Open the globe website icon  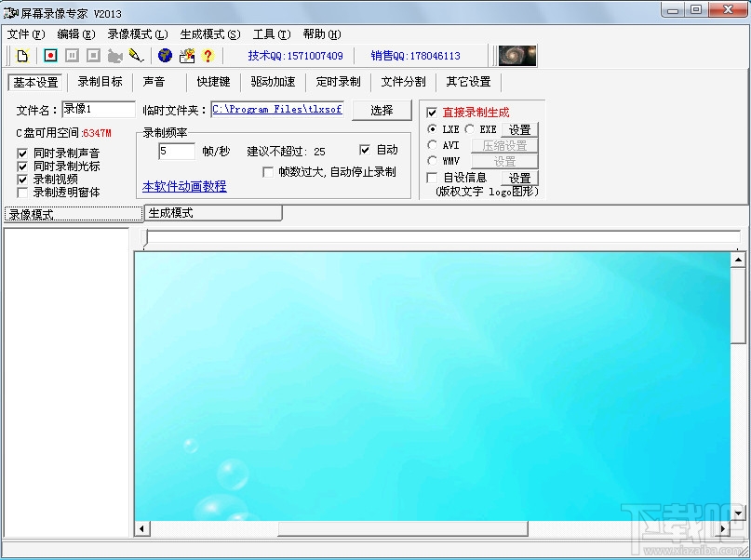tap(166, 56)
